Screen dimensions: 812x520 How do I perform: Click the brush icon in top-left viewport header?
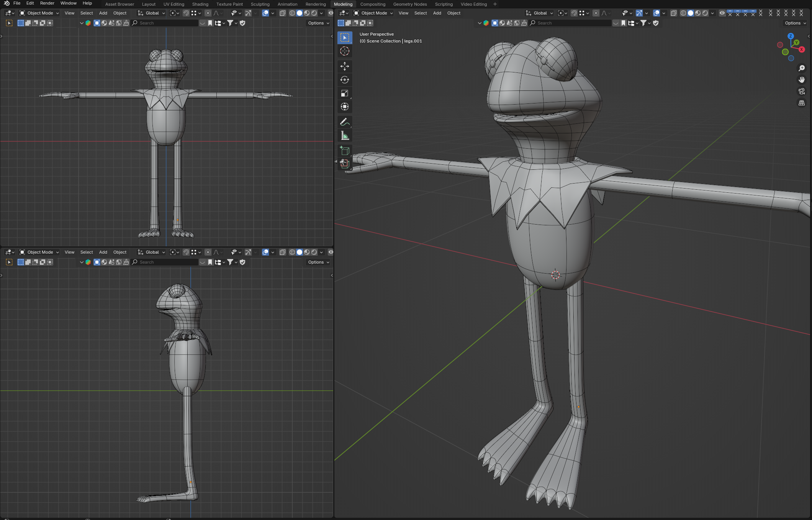(x=126, y=23)
